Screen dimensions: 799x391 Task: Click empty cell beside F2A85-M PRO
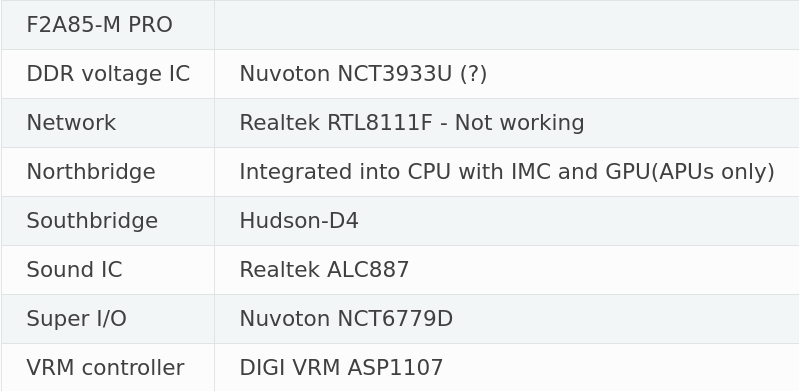(x=507, y=25)
